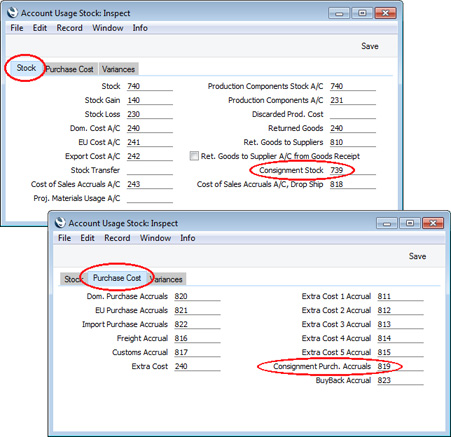The image size is (451, 437).
Task: Click the app icon in the back window's title bar
Action: [12, 13]
